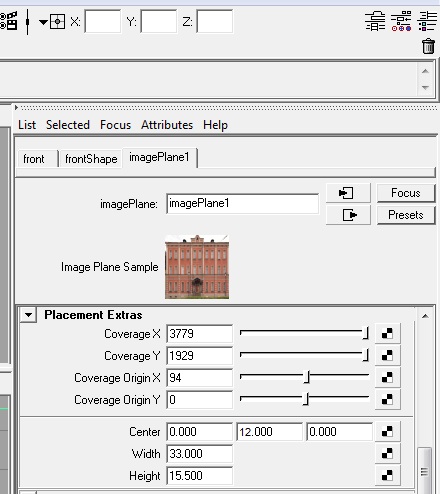Click the Coverage X map connection icon
440x494 pixels.
coord(387,333)
